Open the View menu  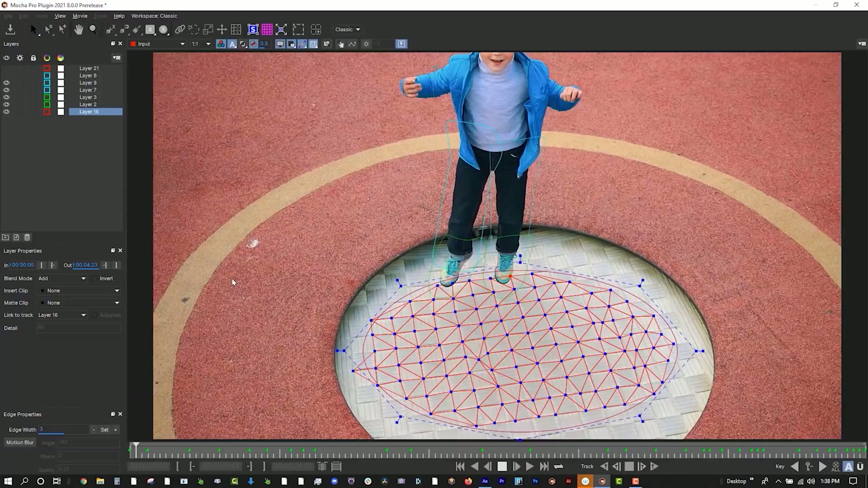(x=60, y=16)
